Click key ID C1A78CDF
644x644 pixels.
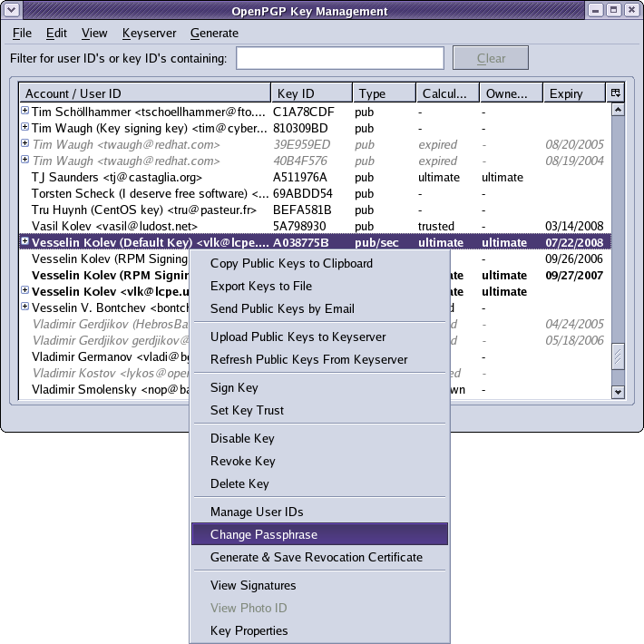click(x=304, y=112)
